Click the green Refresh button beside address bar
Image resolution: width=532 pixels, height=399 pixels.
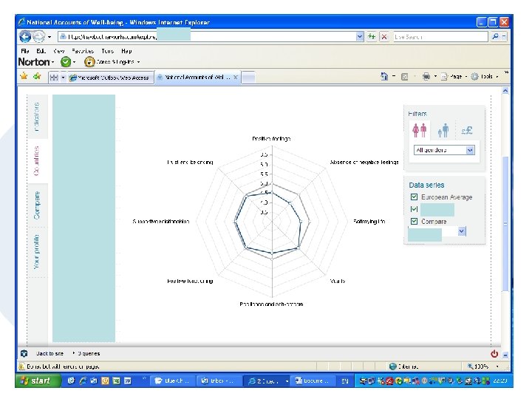pos(372,37)
